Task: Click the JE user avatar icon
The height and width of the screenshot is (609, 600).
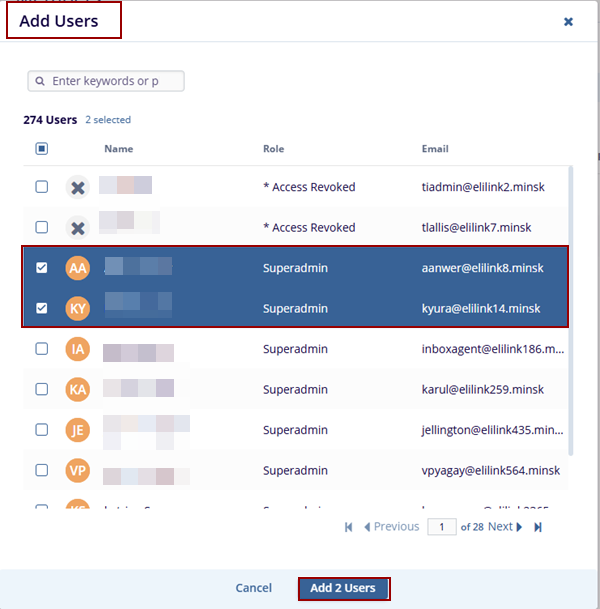Action: pyautogui.click(x=77, y=430)
